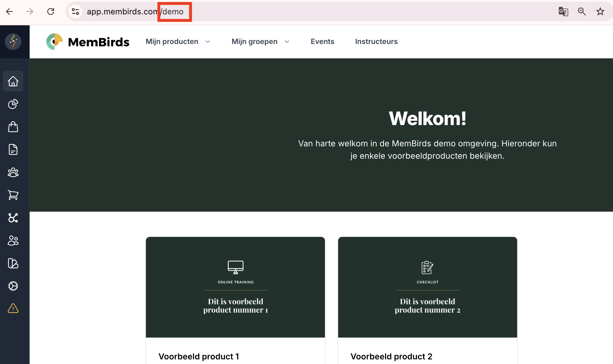Viewport: 613px width, 364px height.
Task: Open the Voorbeeld product 1 online training card
Action: point(235,287)
